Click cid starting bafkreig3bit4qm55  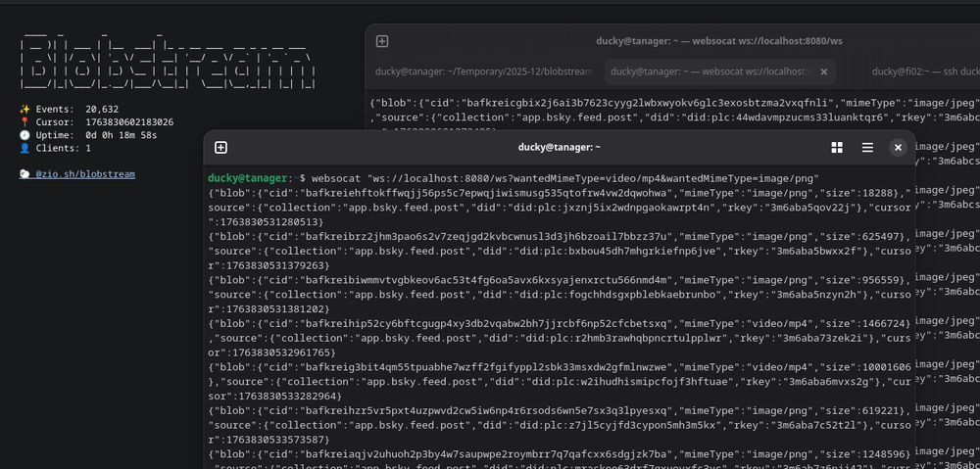[x=488, y=367]
